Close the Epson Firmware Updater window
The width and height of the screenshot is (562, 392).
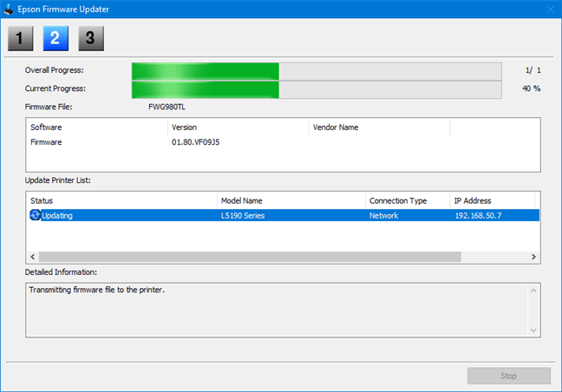coord(549,9)
